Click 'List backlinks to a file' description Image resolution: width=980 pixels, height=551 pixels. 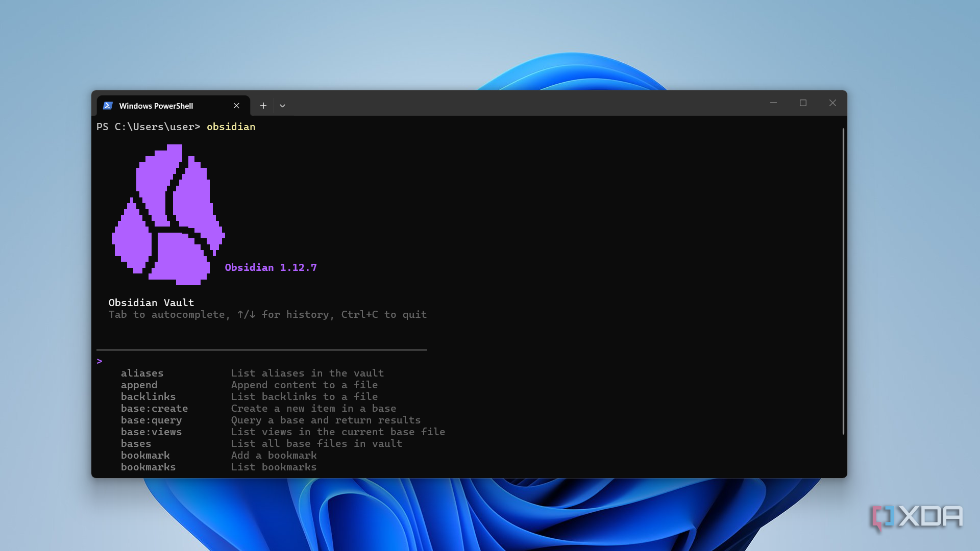304,396
